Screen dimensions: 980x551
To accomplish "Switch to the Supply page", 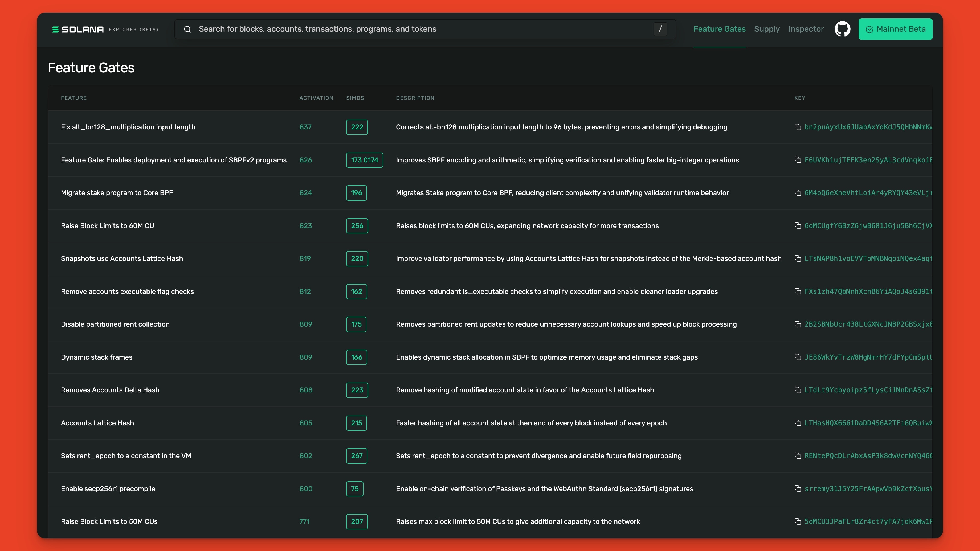I will pos(767,29).
